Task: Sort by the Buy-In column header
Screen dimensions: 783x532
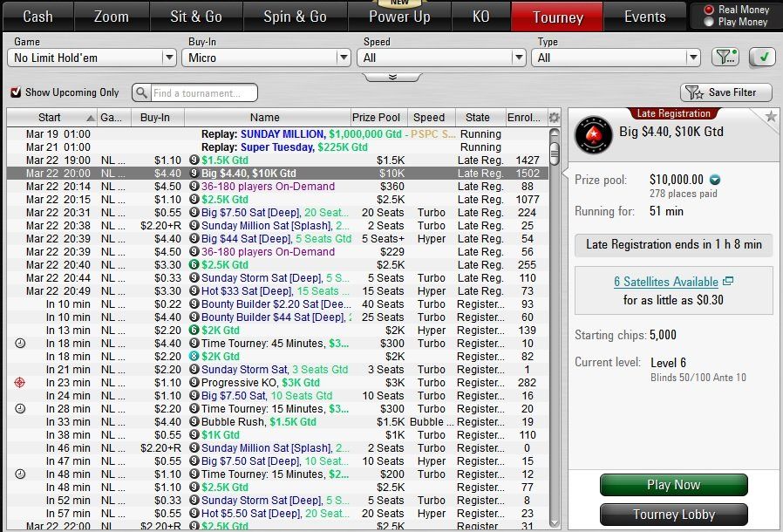Action: click(x=158, y=118)
